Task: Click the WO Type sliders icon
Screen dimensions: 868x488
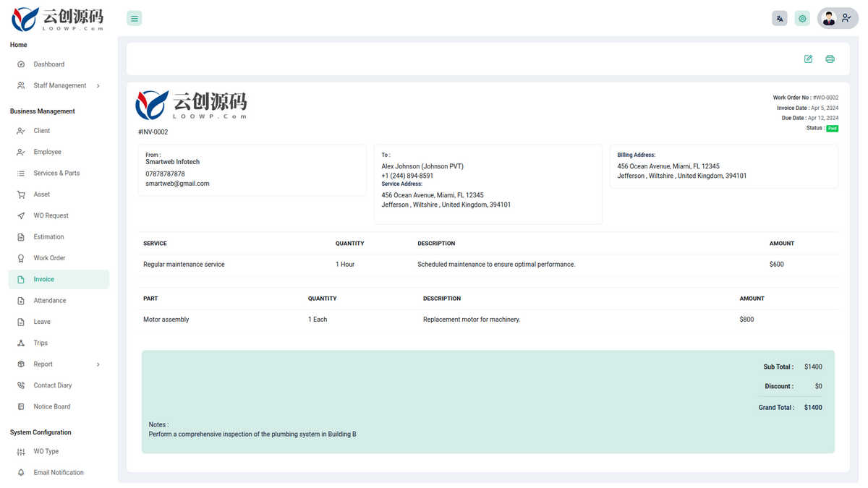Action: [x=21, y=452]
